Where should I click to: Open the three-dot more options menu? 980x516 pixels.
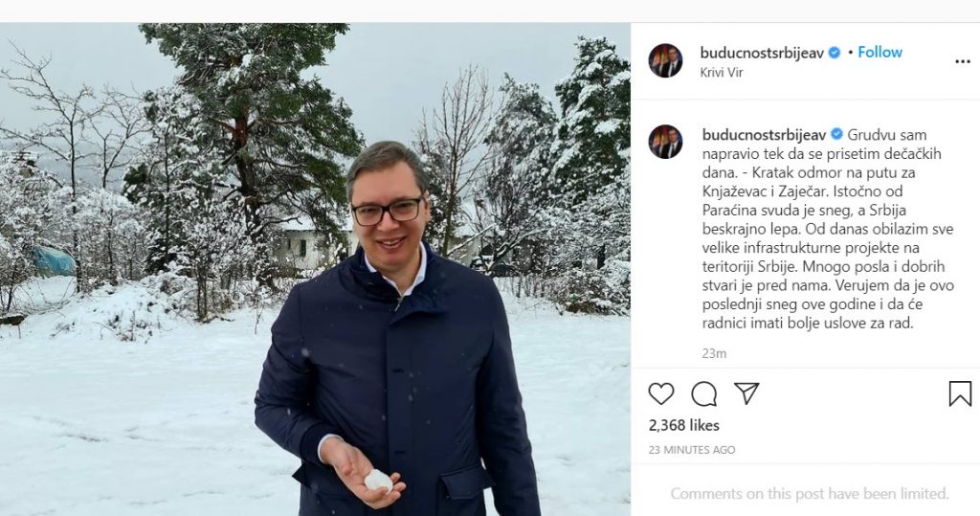963,61
